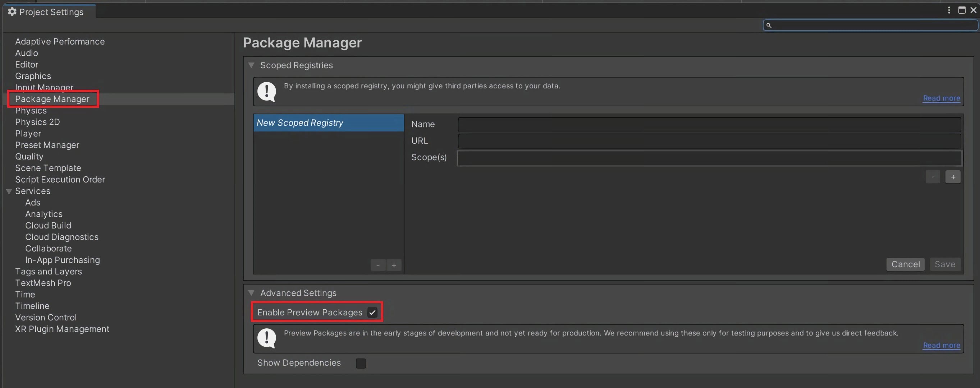This screenshot has height=388, width=980.
Task: Collapse the Scoped Registries section
Action: pos(250,66)
